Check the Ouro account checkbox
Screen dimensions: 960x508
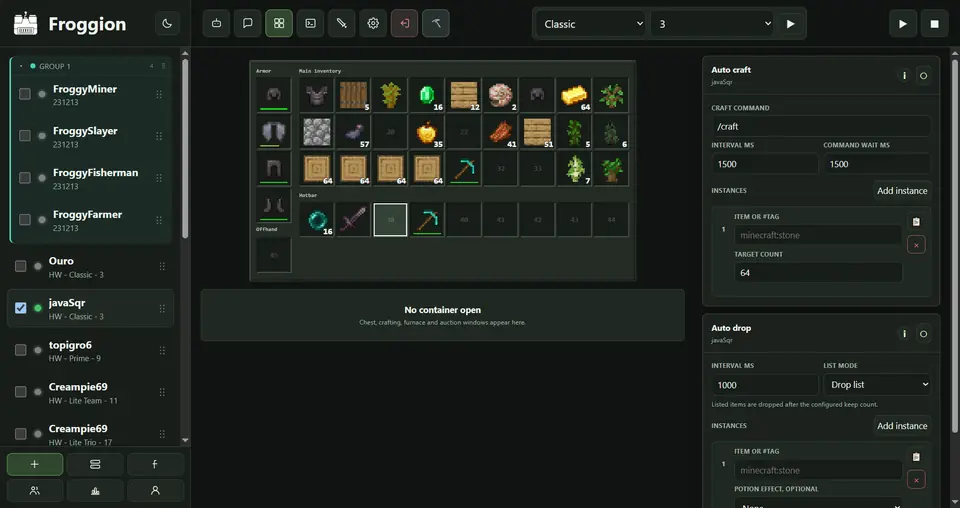(x=21, y=266)
